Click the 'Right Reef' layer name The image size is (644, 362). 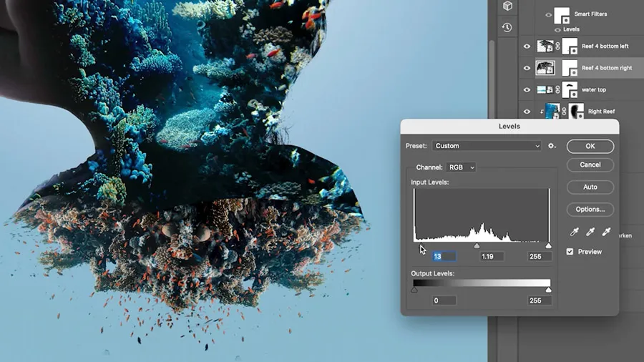point(601,111)
